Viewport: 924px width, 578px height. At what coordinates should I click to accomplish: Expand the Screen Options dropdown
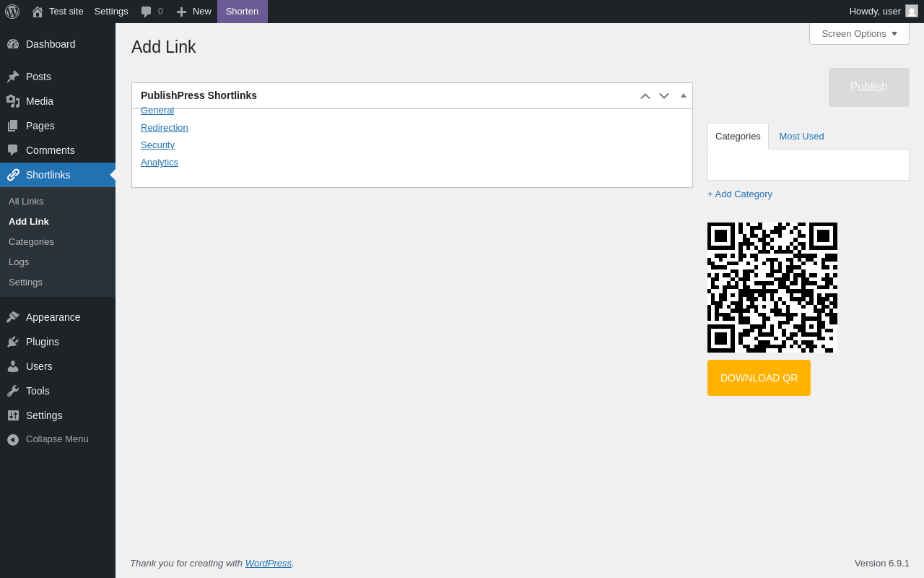pos(859,33)
